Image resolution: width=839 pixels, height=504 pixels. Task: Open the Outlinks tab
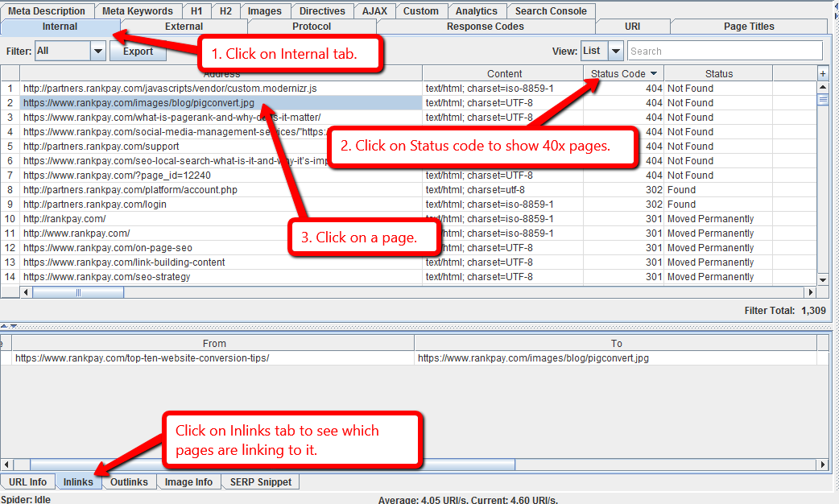pyautogui.click(x=129, y=481)
